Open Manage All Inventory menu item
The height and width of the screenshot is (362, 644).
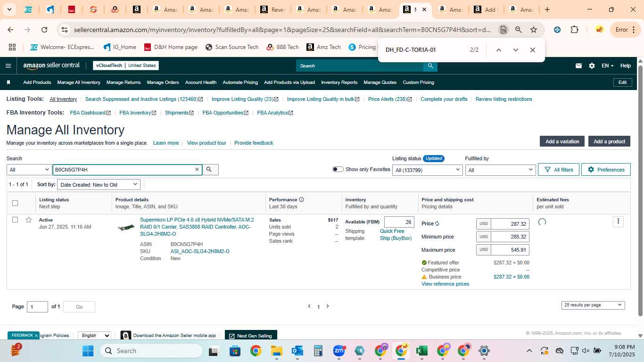coord(79,82)
